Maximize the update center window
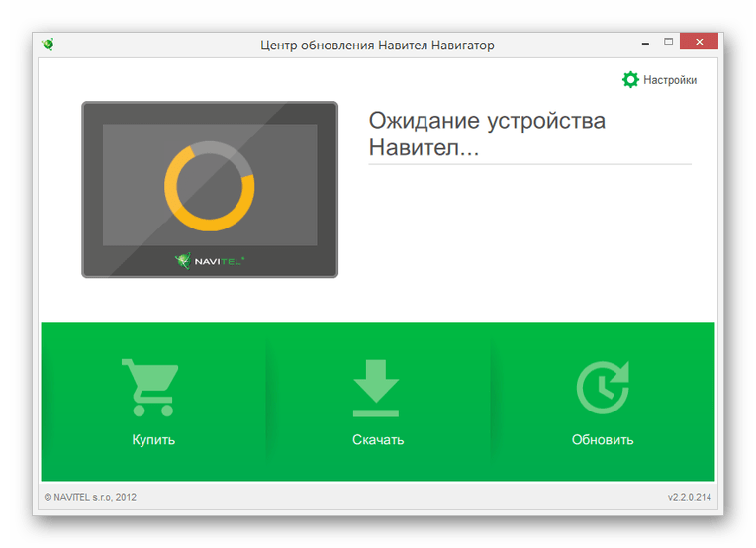This screenshot has height=548, width=756. 668,42
